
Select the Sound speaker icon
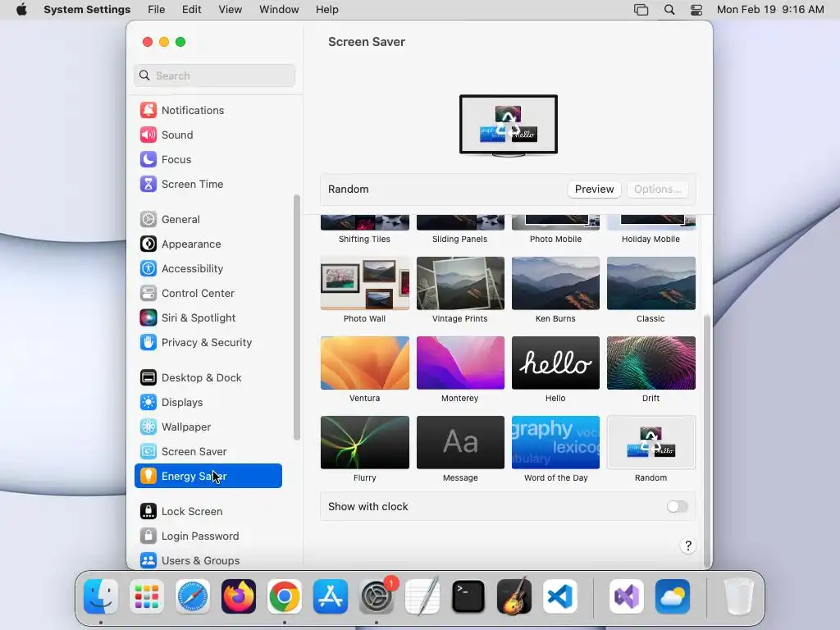click(x=148, y=135)
